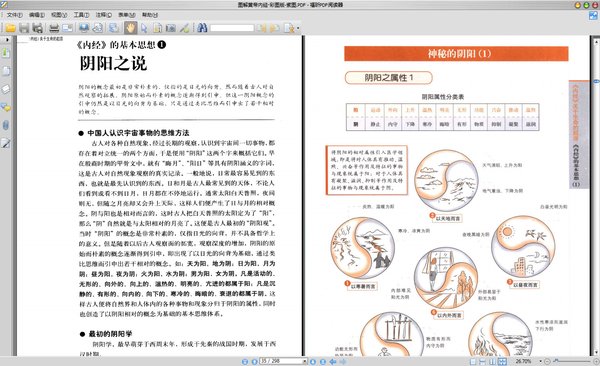Go to previous page button
The width and height of the screenshot is (600, 366).
(254, 361)
